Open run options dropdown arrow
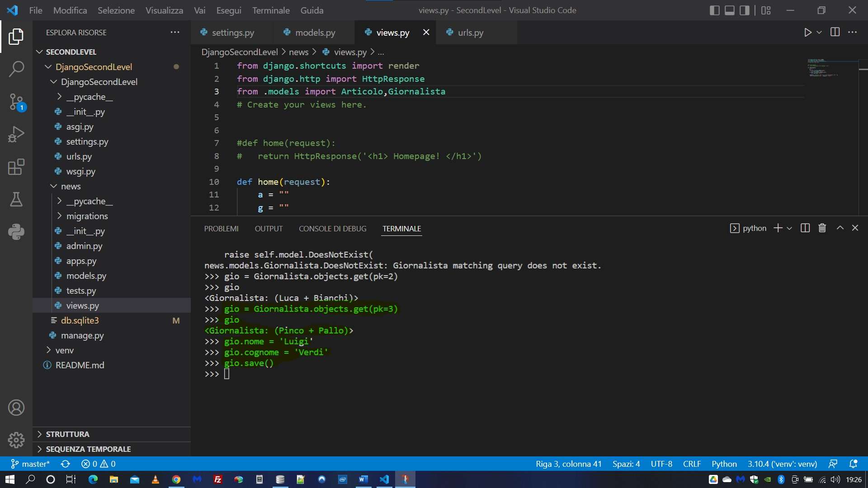Image resolution: width=868 pixels, height=488 pixels. pos(819,33)
